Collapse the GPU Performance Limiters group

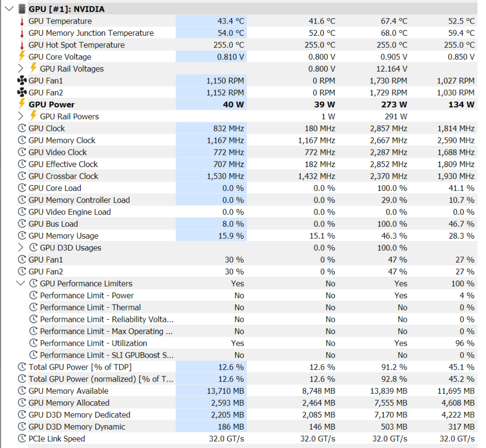(21, 284)
